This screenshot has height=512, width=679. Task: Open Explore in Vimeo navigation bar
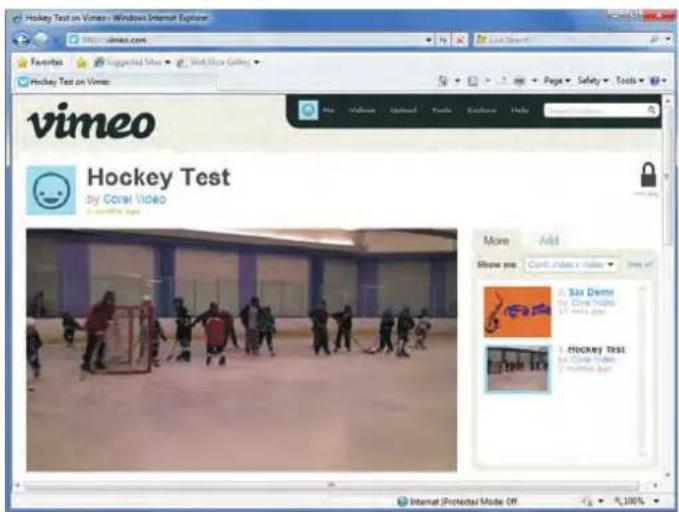482,110
